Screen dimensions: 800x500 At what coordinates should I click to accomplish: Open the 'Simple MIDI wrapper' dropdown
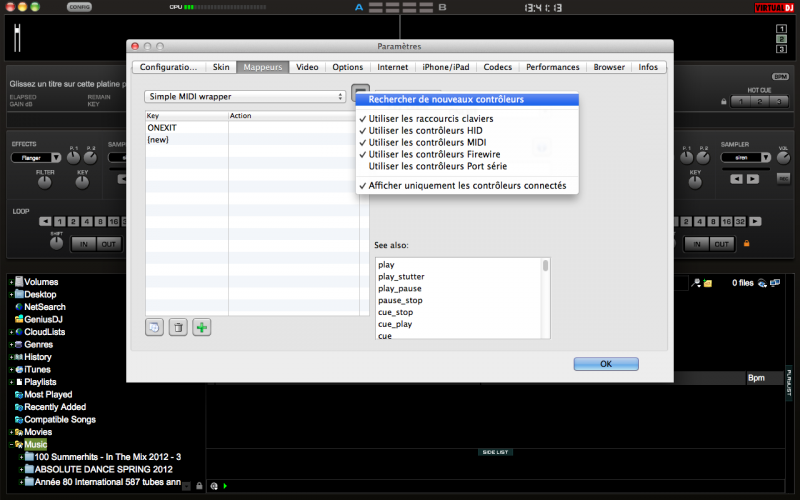[245, 96]
